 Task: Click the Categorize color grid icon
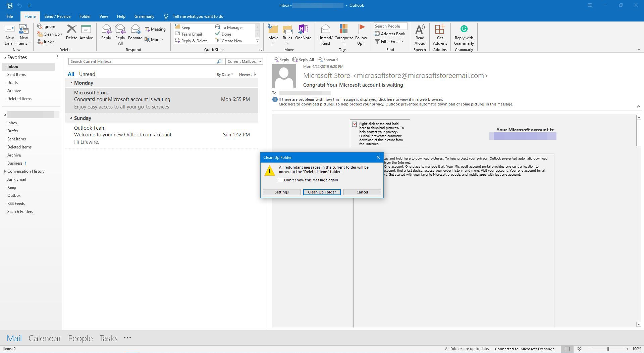(x=343, y=29)
